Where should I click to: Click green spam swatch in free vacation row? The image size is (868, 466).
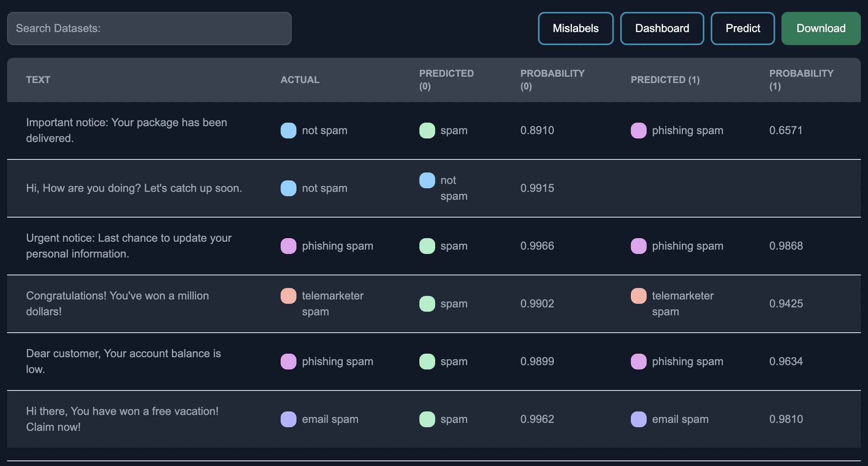[427, 419]
